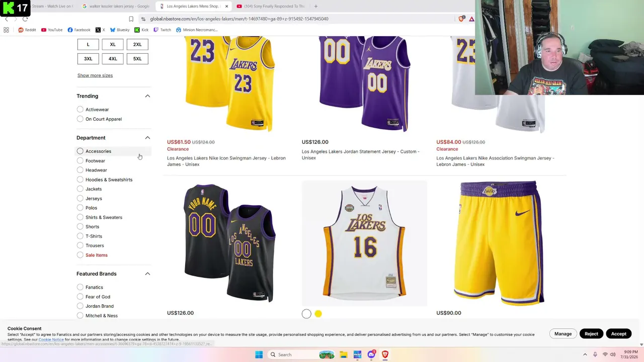The image size is (644, 362).
Task: Pick the yellow color swatch under jersey 16
Action: [x=318, y=314]
